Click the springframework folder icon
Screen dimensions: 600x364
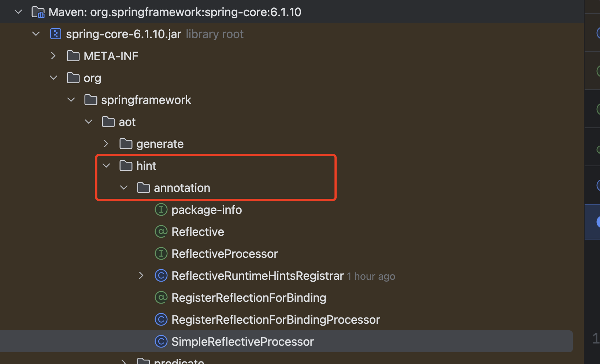91,100
